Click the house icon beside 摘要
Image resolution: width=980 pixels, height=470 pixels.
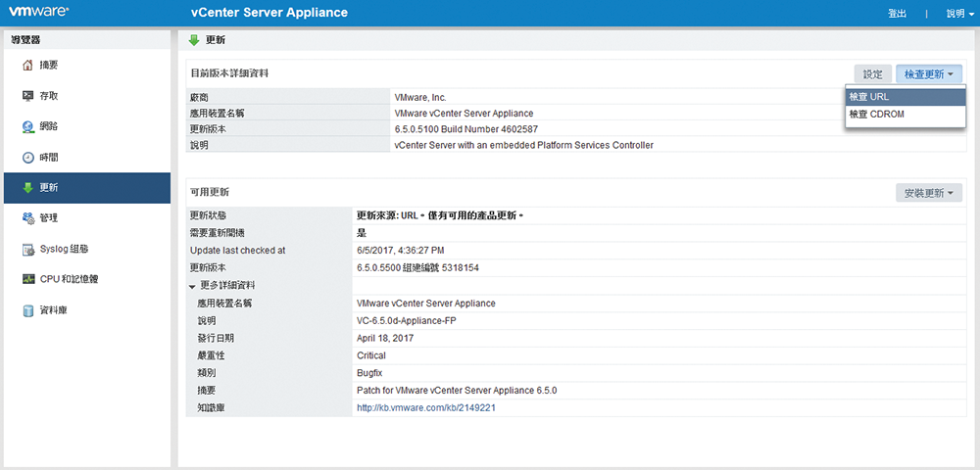click(27, 66)
